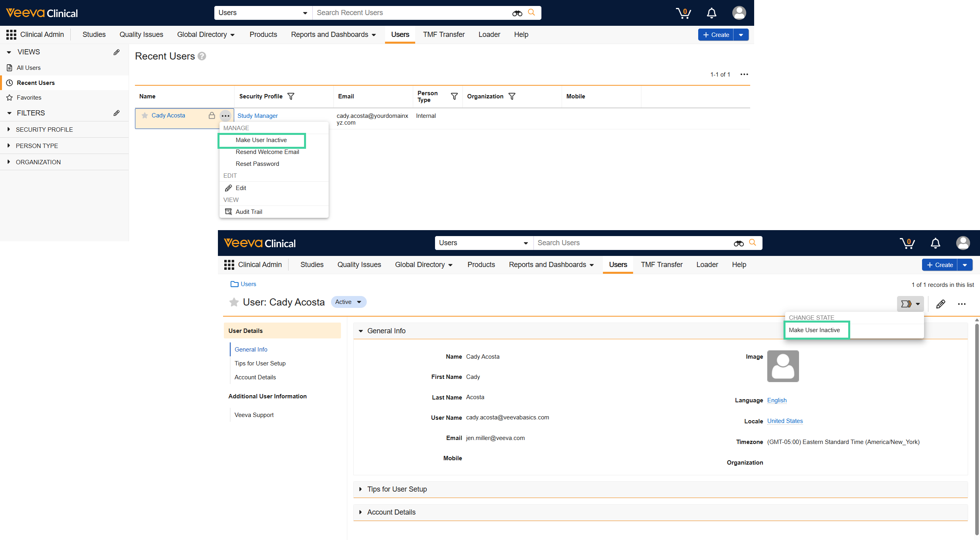Edit Filters with pencil icon in sidebar

[116, 113]
